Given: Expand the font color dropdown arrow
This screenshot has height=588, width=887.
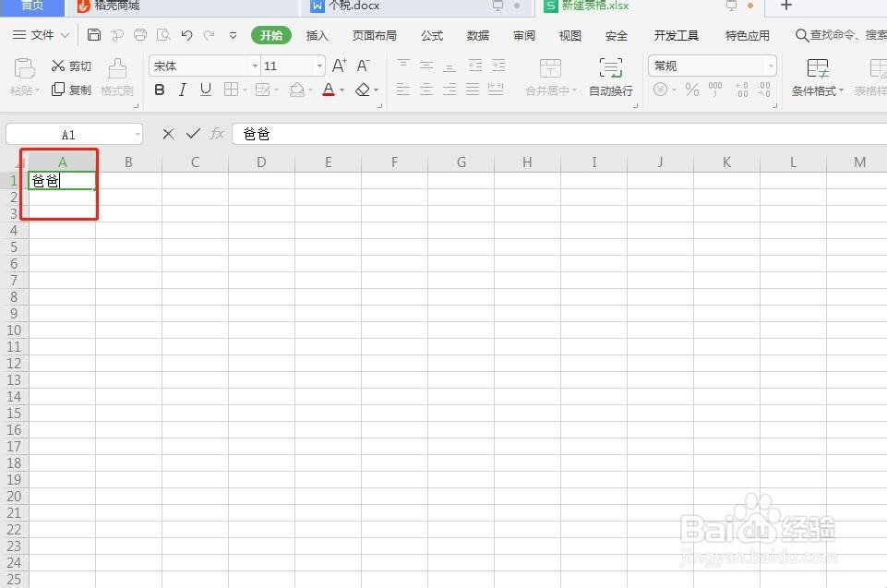Looking at the screenshot, I should [x=342, y=90].
